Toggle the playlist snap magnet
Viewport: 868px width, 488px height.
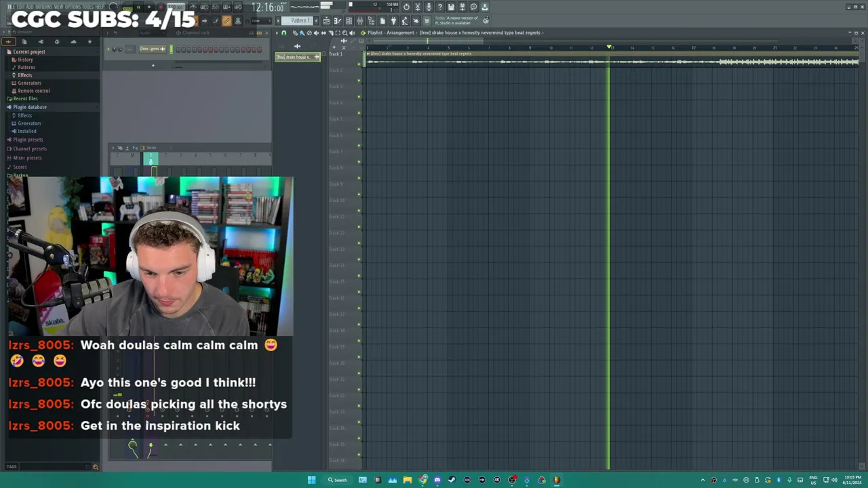point(283,33)
